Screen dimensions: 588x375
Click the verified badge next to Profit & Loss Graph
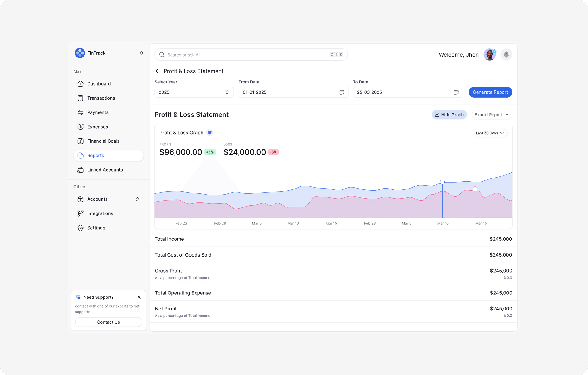tap(209, 133)
